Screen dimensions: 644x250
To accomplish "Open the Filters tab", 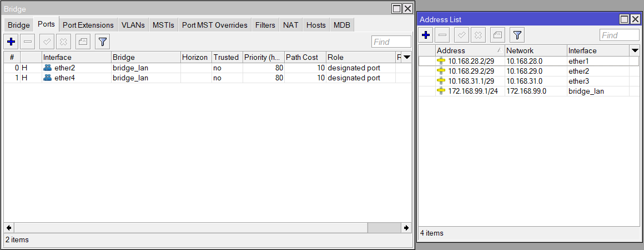I will click(265, 25).
